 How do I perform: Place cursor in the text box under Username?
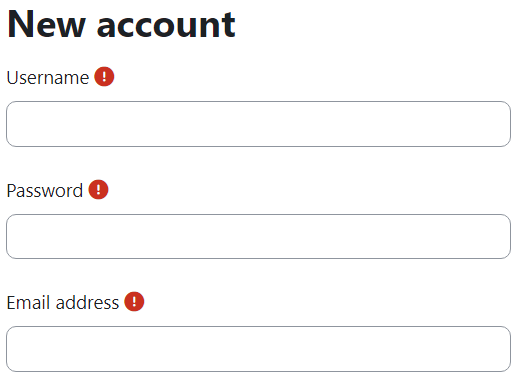click(x=258, y=124)
